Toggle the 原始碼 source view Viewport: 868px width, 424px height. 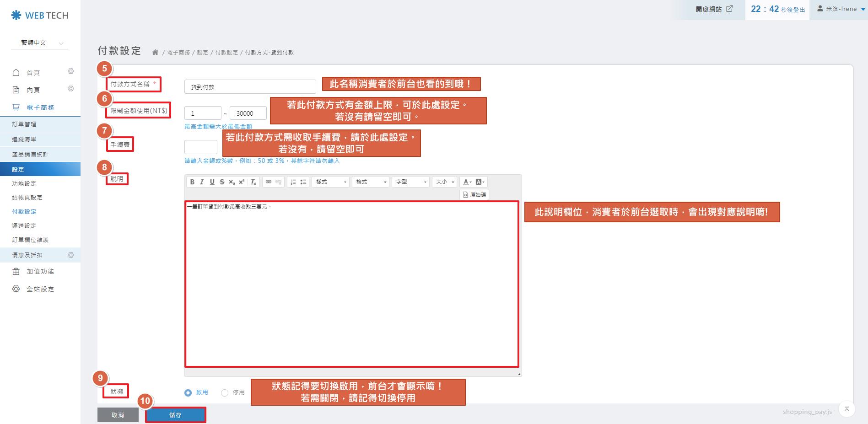(x=474, y=195)
